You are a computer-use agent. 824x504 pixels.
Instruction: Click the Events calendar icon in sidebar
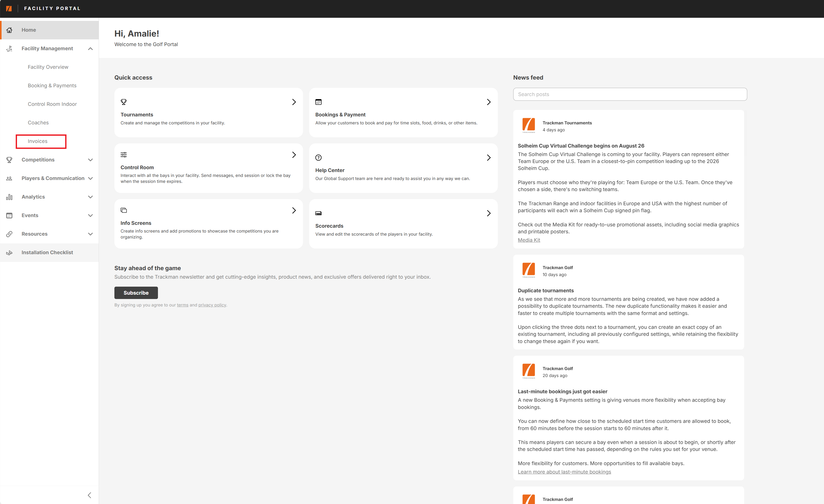click(9, 216)
